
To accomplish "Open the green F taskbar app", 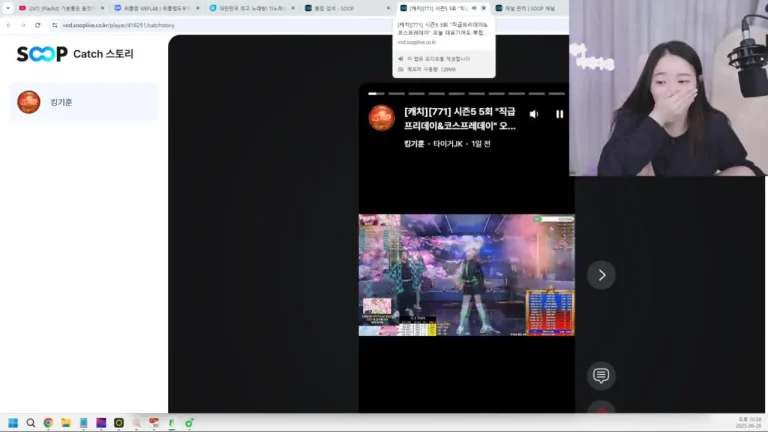I will click(171, 423).
